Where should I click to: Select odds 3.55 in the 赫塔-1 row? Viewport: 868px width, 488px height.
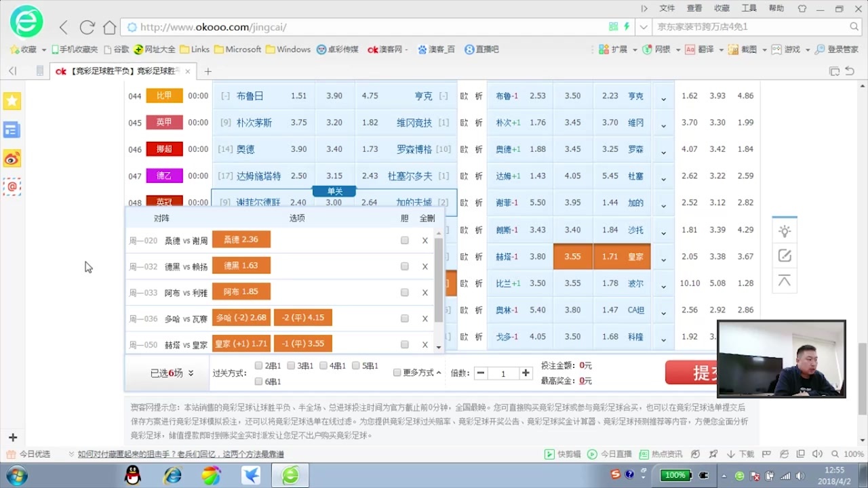coord(572,257)
